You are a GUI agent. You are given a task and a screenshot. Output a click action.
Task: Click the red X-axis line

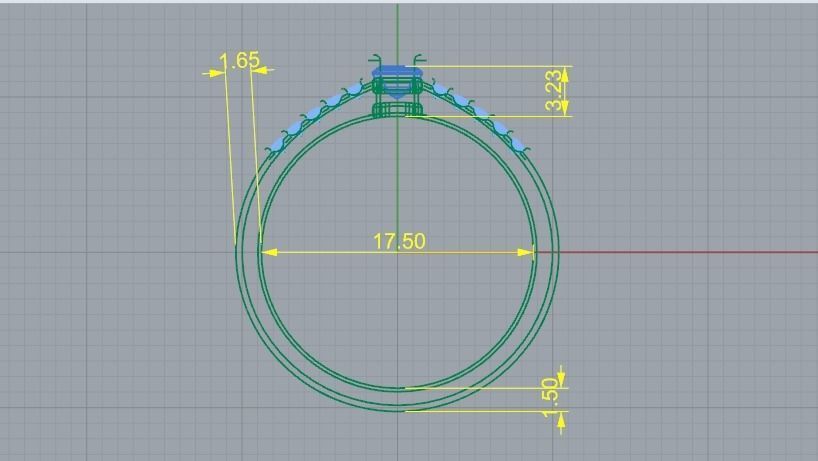tap(677, 252)
